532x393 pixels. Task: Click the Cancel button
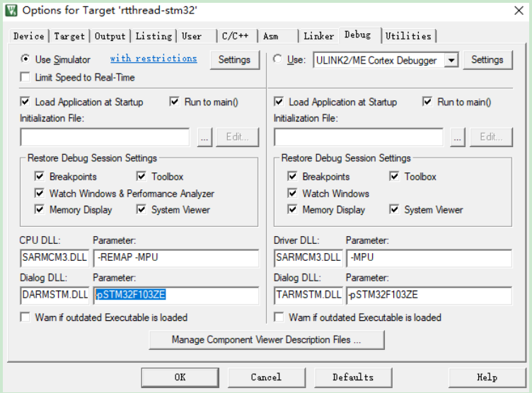point(266,377)
